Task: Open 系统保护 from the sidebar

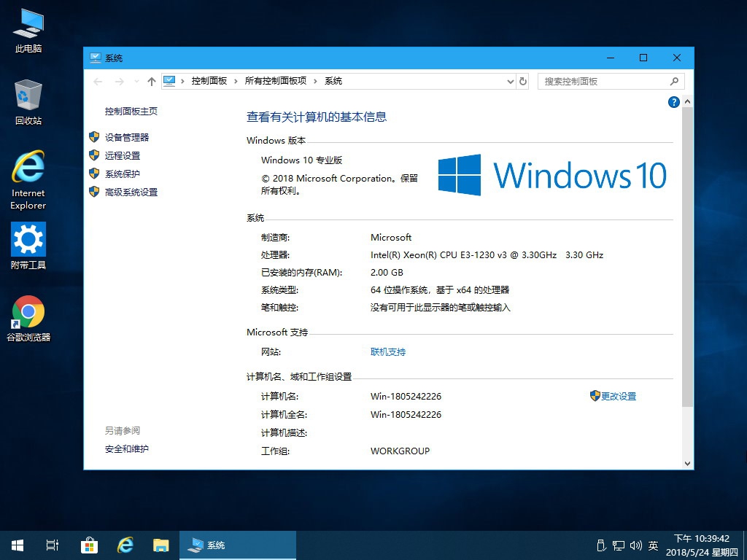Action: (x=123, y=174)
